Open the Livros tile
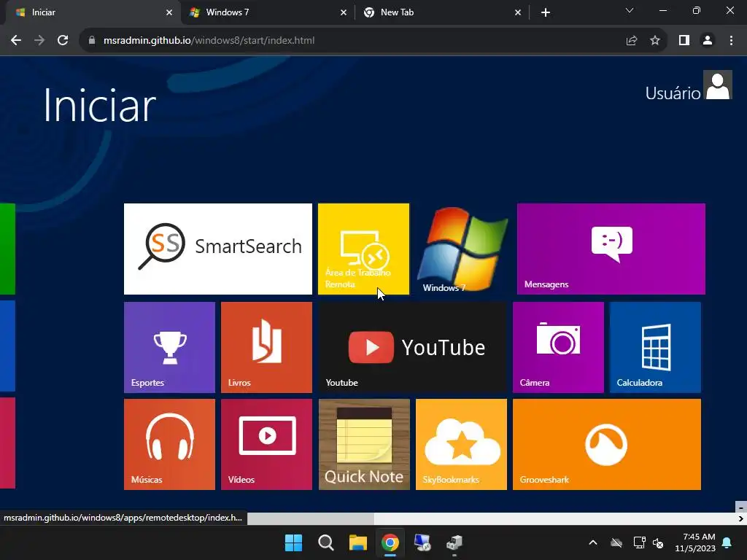Viewport: 747px width, 560px height. 266,347
